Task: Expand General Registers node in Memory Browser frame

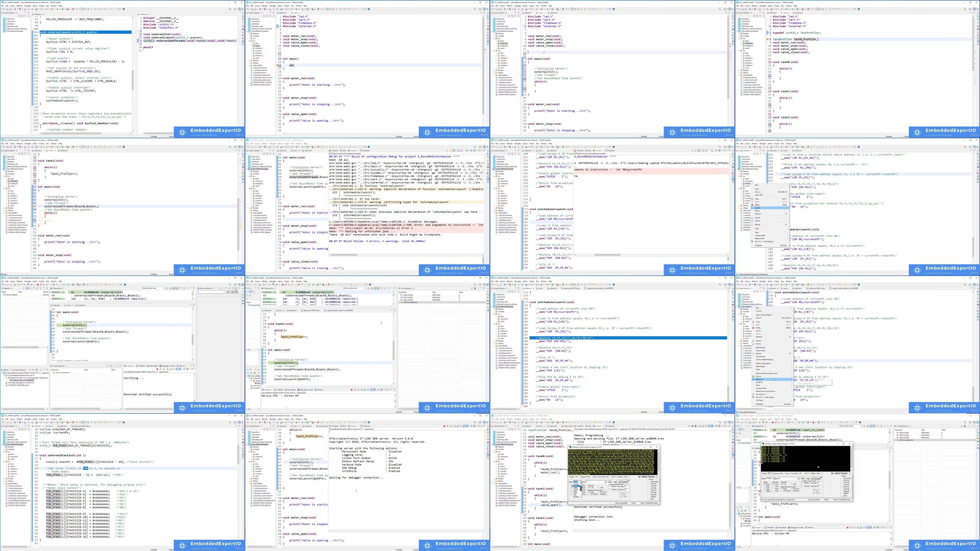Action: tap(2, 295)
